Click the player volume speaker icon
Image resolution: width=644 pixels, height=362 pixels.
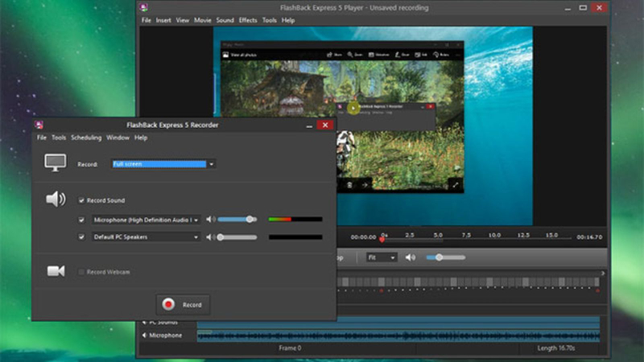tap(411, 257)
